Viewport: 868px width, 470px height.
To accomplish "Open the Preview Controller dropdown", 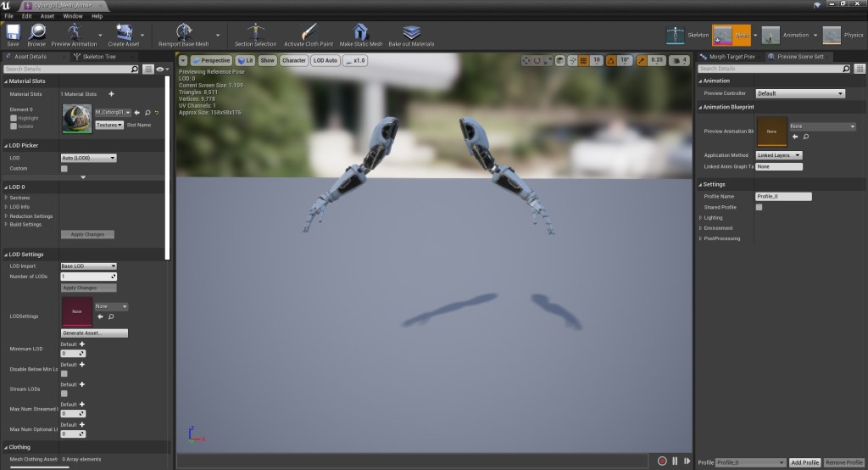I will click(x=800, y=93).
